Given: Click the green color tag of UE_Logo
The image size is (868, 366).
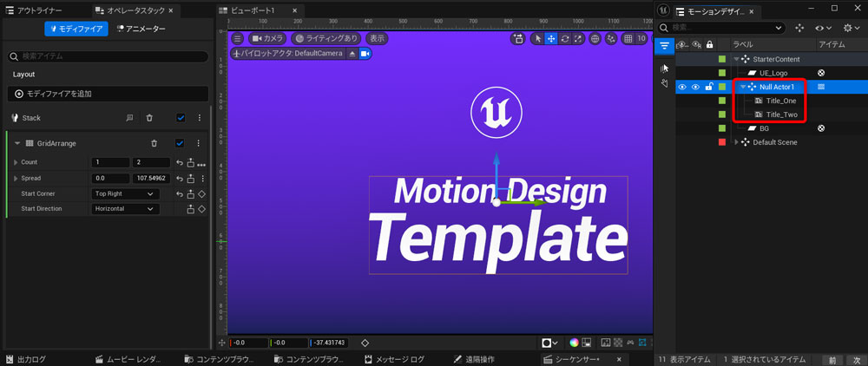Looking at the screenshot, I should coord(722,73).
